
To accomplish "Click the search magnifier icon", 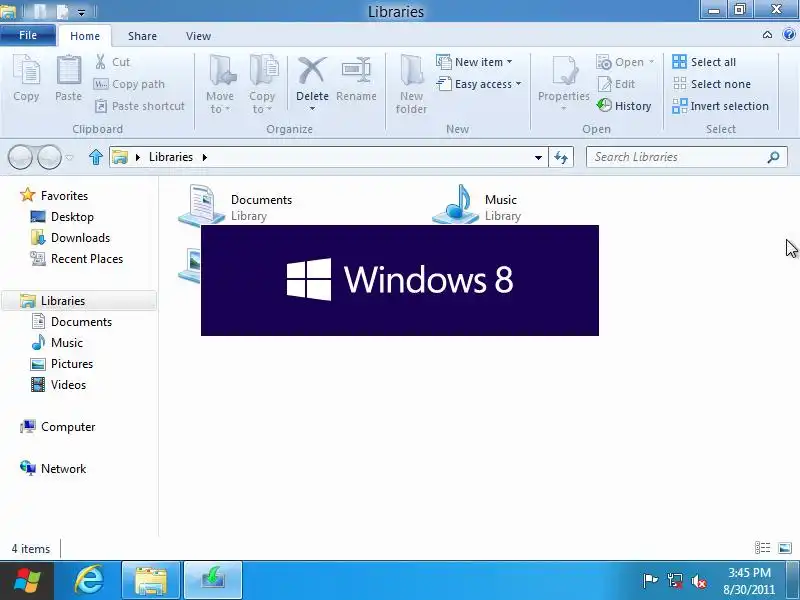I will click(773, 157).
